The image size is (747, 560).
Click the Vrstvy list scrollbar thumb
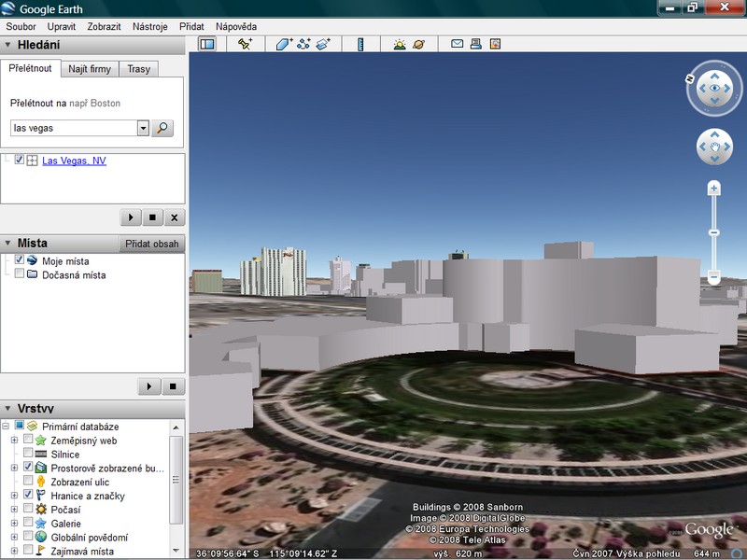click(176, 480)
